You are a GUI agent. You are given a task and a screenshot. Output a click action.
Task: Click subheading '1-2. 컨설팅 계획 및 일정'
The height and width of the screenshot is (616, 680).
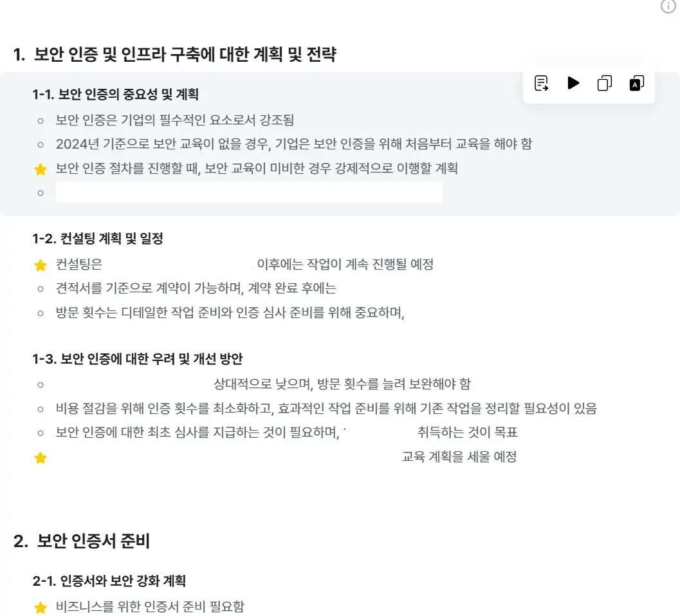pos(98,239)
